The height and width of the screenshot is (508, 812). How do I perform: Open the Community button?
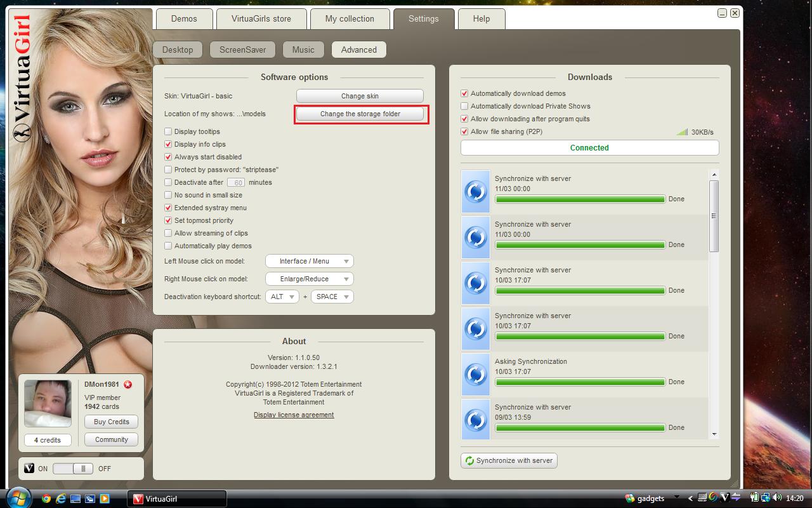click(x=111, y=439)
